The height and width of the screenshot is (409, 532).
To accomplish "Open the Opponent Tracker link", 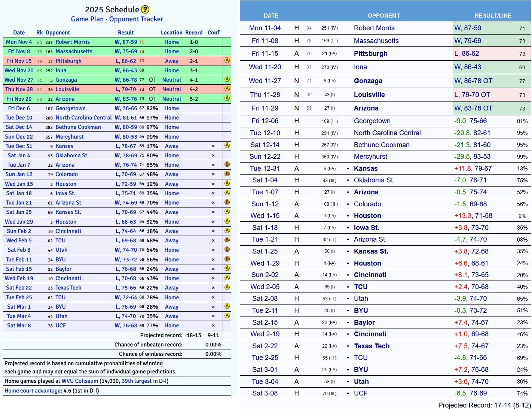I will 136,19.
